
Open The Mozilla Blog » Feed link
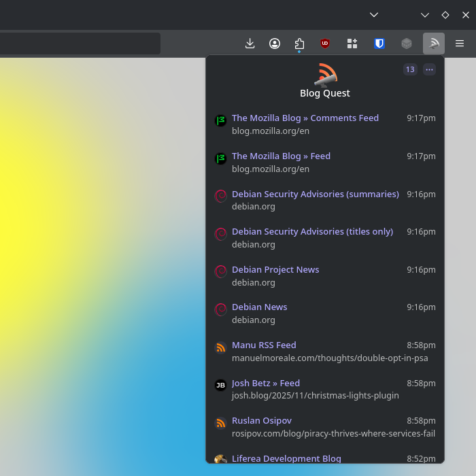pyautogui.click(x=281, y=156)
